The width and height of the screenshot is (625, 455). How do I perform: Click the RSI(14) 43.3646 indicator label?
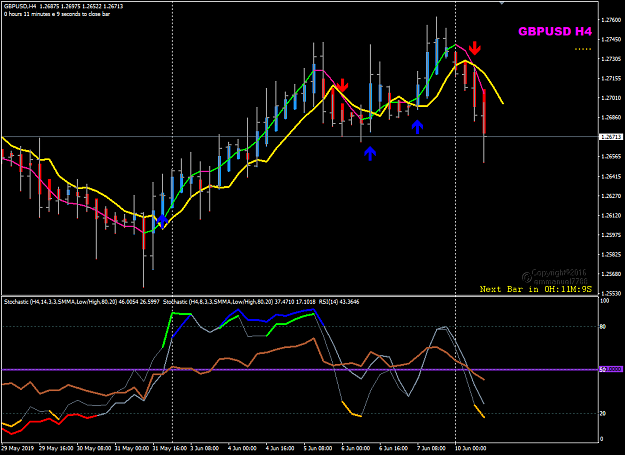pos(338,302)
